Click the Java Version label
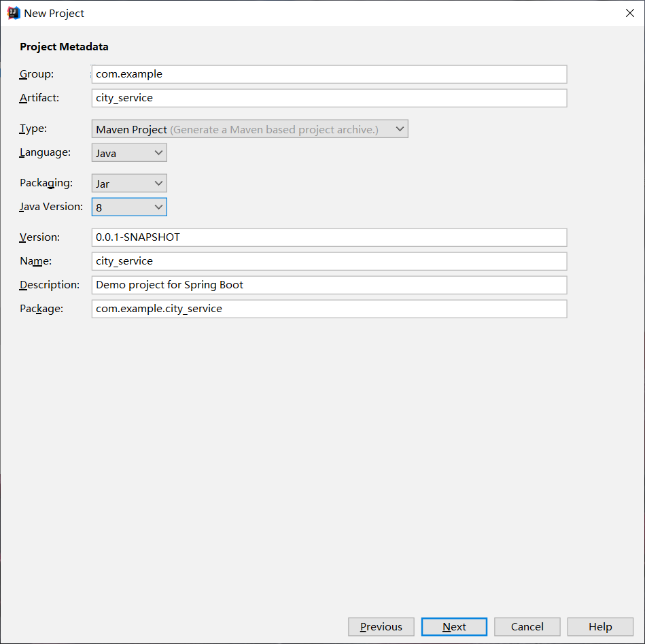645x644 pixels. pyautogui.click(x=51, y=207)
